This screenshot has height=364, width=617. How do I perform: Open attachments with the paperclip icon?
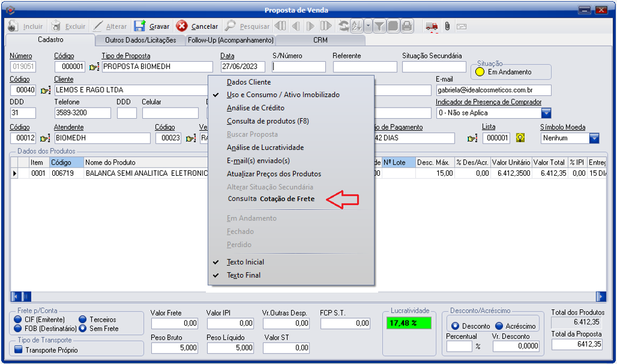[447, 26]
